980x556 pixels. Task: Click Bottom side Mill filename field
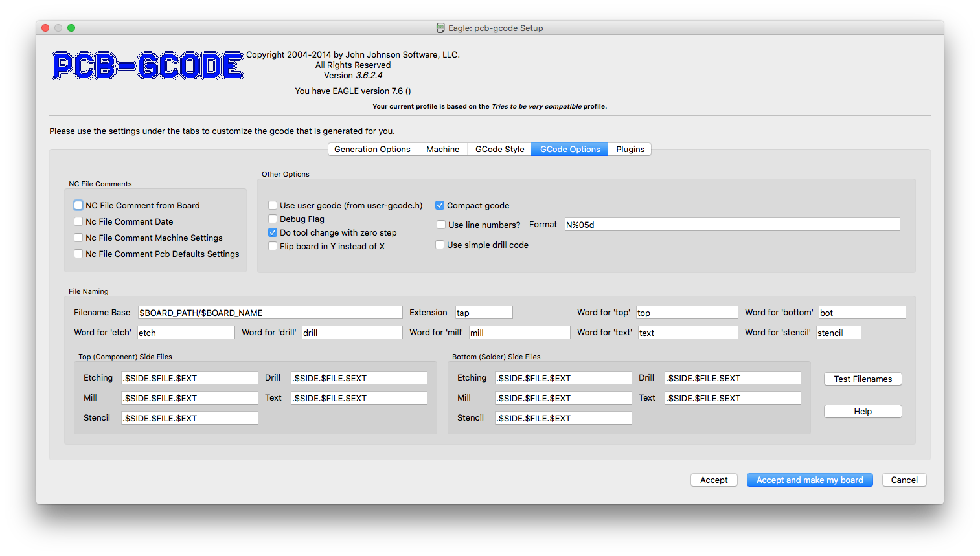click(x=564, y=398)
